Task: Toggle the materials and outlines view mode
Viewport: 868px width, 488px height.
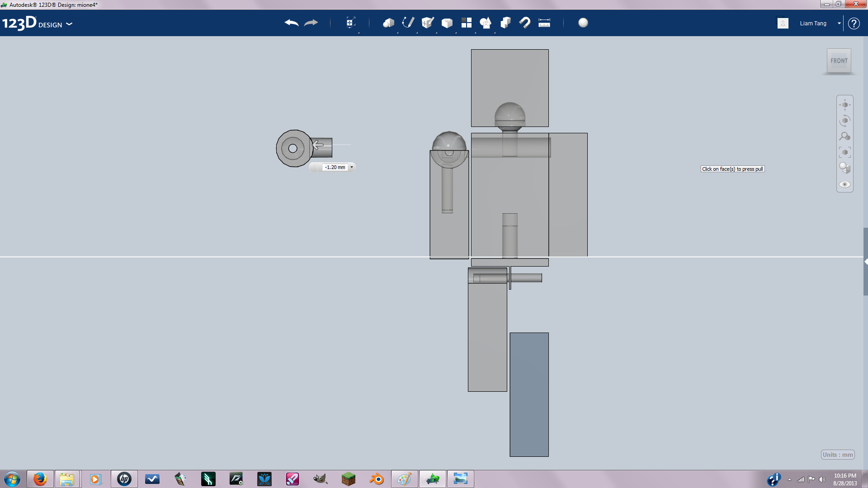Action: 844,168
